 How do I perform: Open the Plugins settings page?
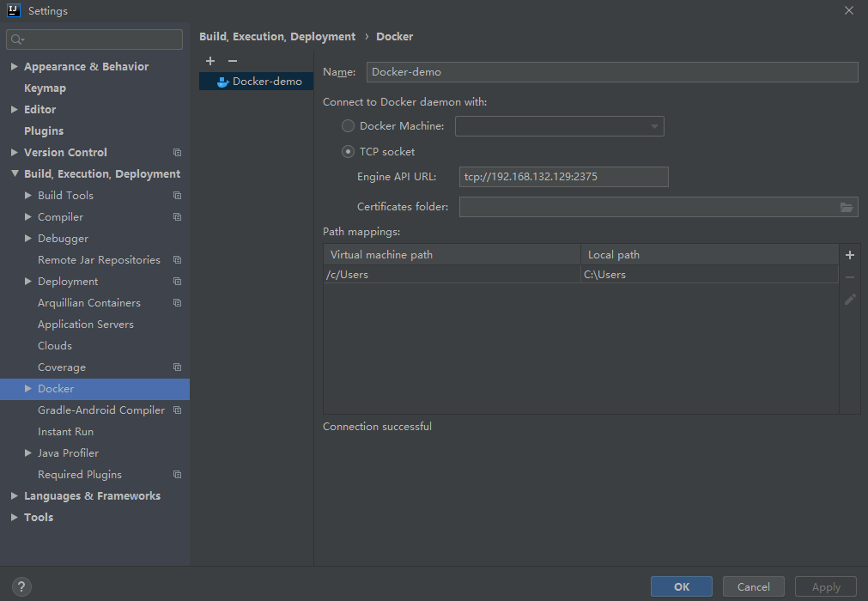44,131
